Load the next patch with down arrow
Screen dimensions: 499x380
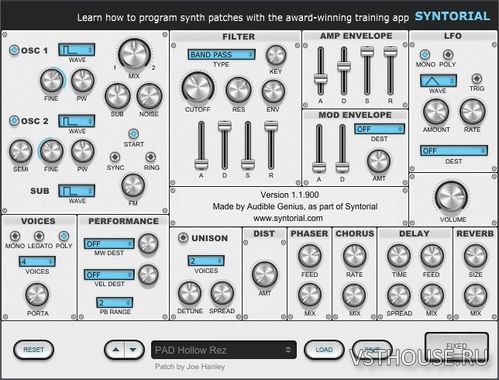click(x=134, y=350)
